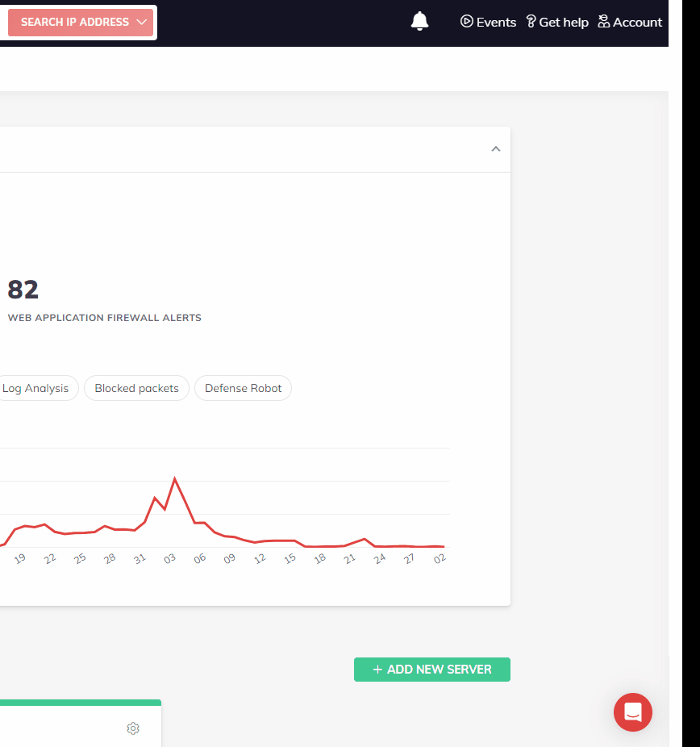Click the arrow beside Search IP Address
This screenshot has height=747, width=700.
pyautogui.click(x=142, y=23)
